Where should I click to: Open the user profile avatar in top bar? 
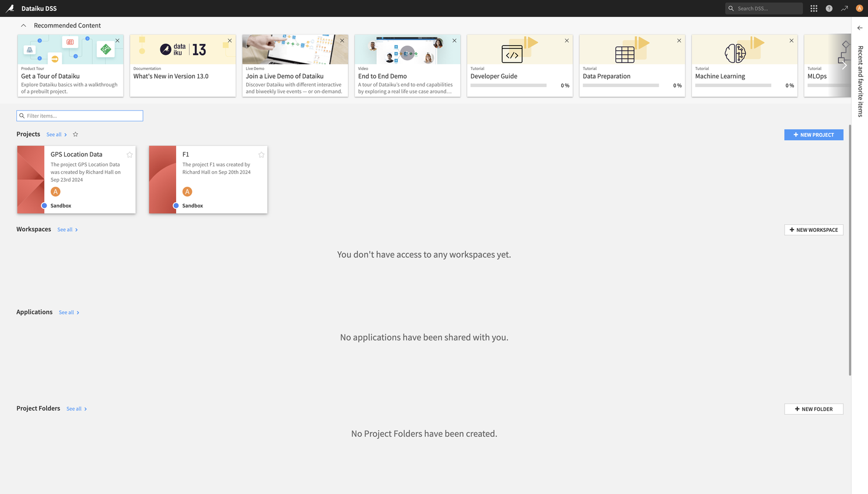coord(859,8)
